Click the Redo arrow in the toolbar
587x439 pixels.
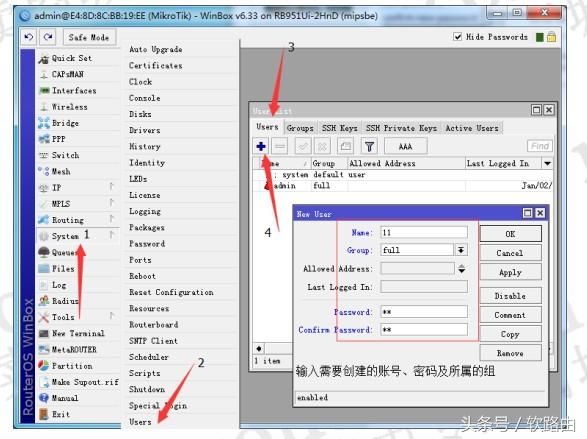pyautogui.click(x=48, y=37)
